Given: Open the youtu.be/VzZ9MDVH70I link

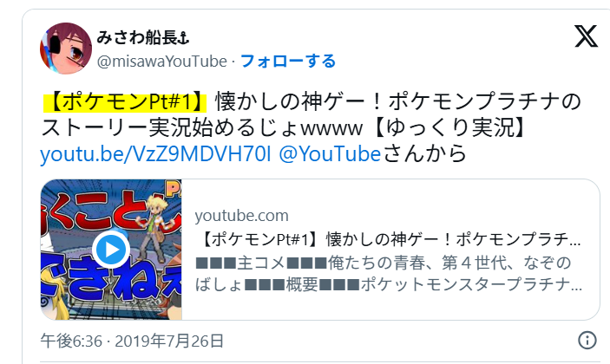Looking at the screenshot, I should (x=155, y=153).
